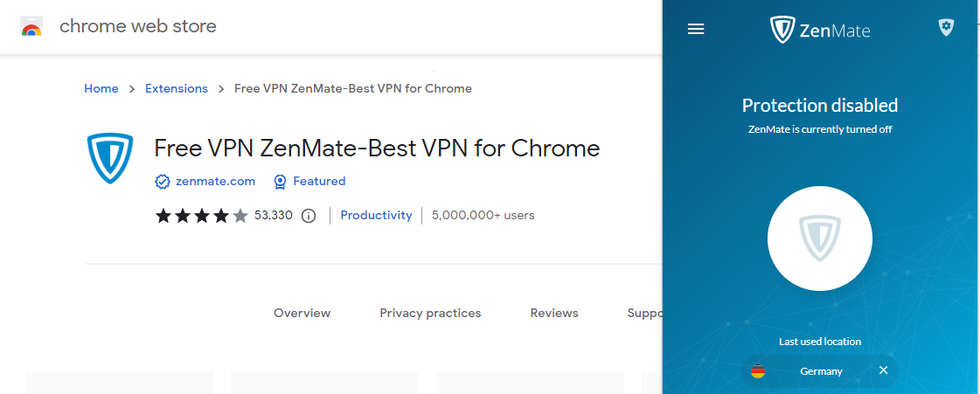The height and width of the screenshot is (394, 980).
Task: Open the 53,330 ratings count
Action: pos(274,216)
